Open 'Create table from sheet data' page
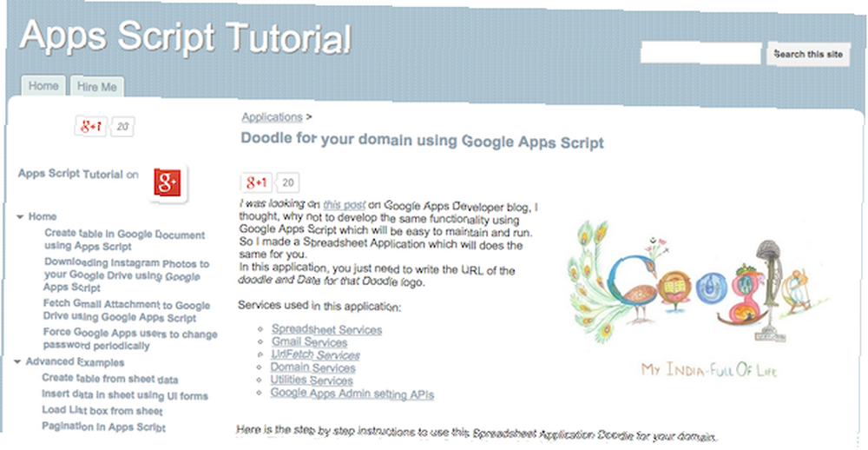This screenshot has width=868, height=450. click(x=109, y=380)
